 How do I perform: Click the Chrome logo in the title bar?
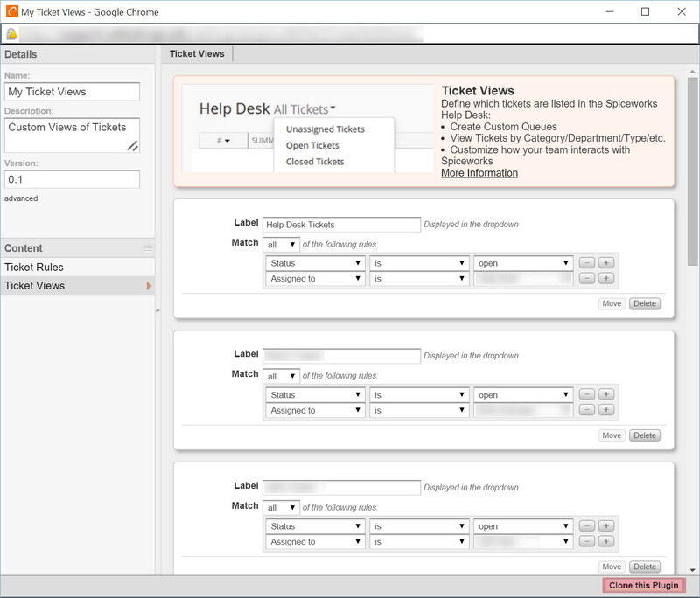click(x=12, y=11)
